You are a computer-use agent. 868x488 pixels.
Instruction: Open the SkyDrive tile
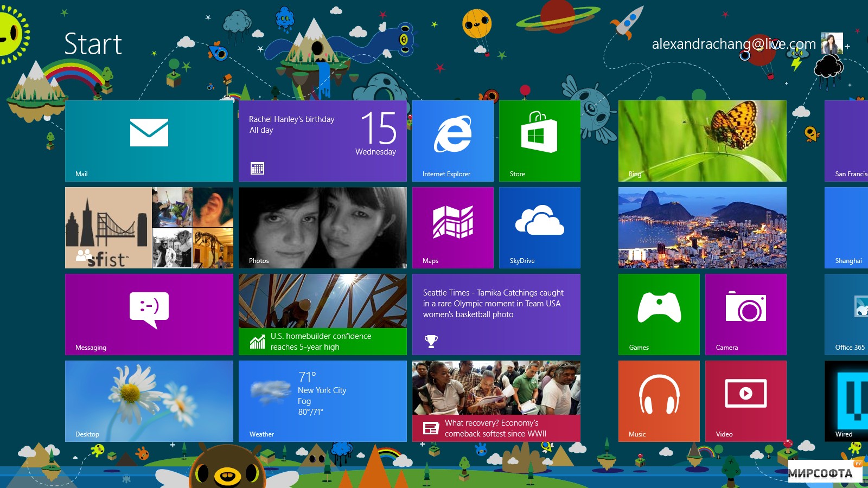pyautogui.click(x=540, y=228)
